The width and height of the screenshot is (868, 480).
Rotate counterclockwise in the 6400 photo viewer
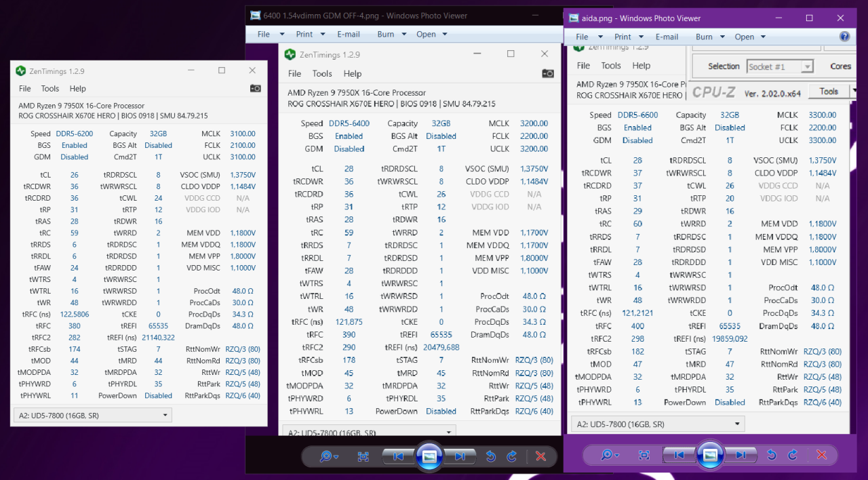tap(491, 456)
